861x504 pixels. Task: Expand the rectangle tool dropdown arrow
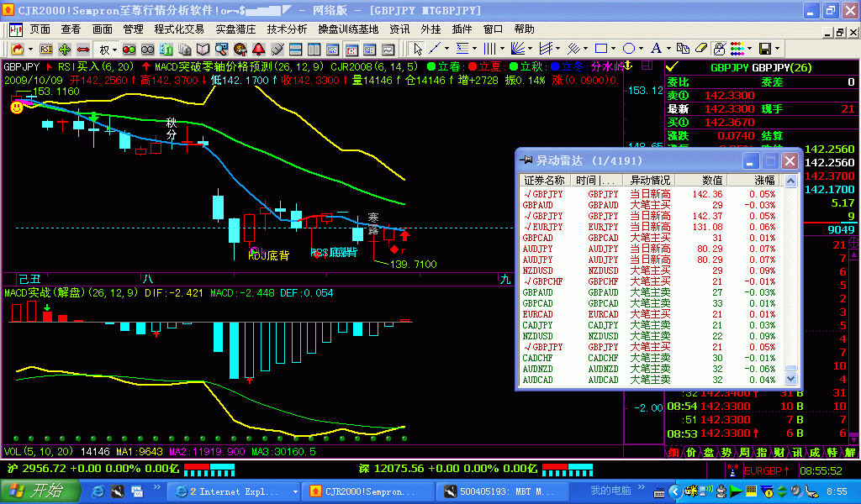point(613,49)
